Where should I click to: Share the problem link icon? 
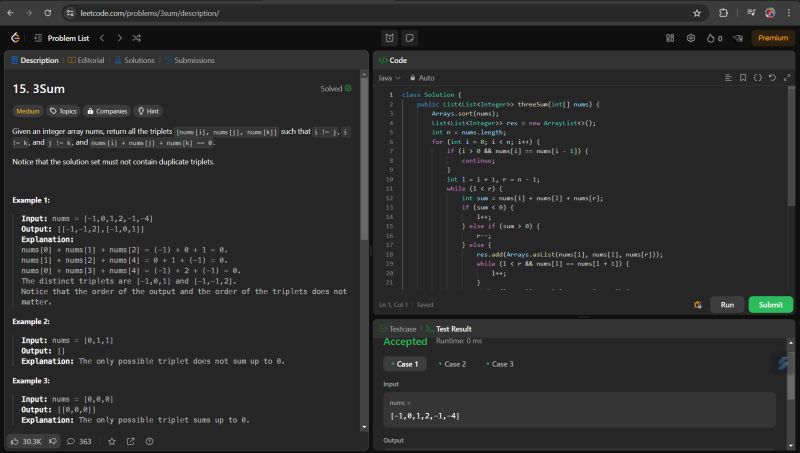tap(131, 441)
